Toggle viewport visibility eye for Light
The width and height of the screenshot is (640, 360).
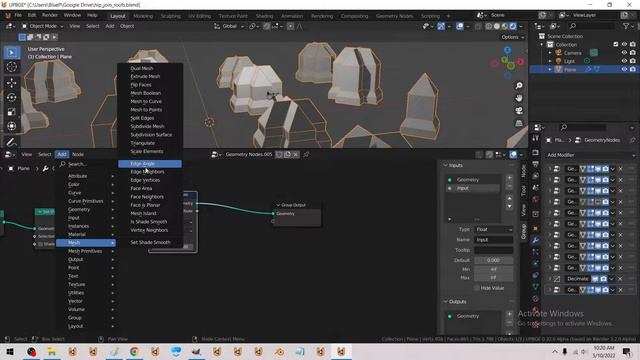click(x=624, y=61)
